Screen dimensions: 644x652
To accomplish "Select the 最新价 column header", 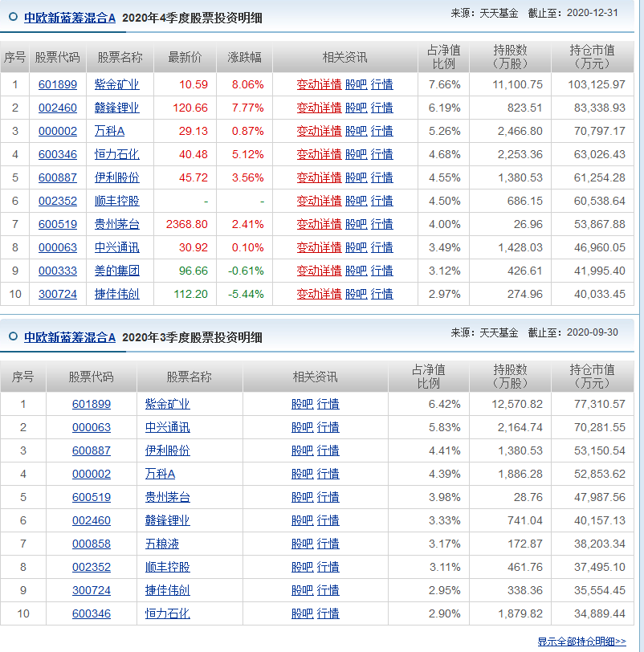I will coord(185,57).
